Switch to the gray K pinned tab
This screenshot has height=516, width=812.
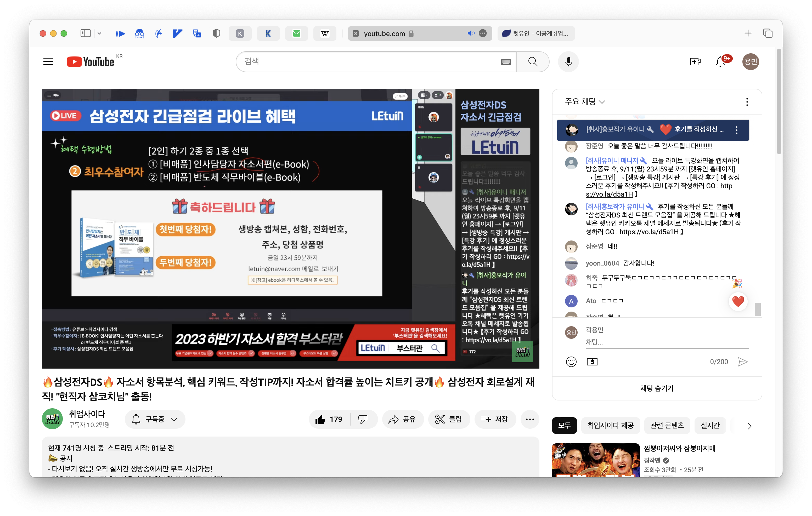coord(240,33)
